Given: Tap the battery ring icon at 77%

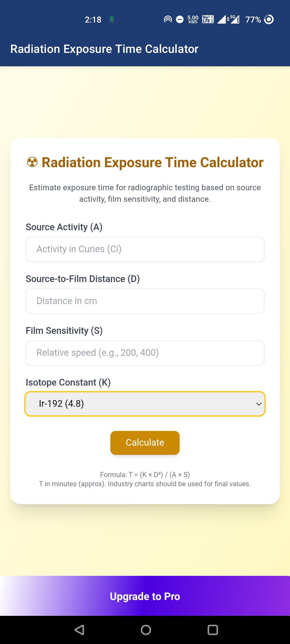Looking at the screenshot, I should [269, 20].
